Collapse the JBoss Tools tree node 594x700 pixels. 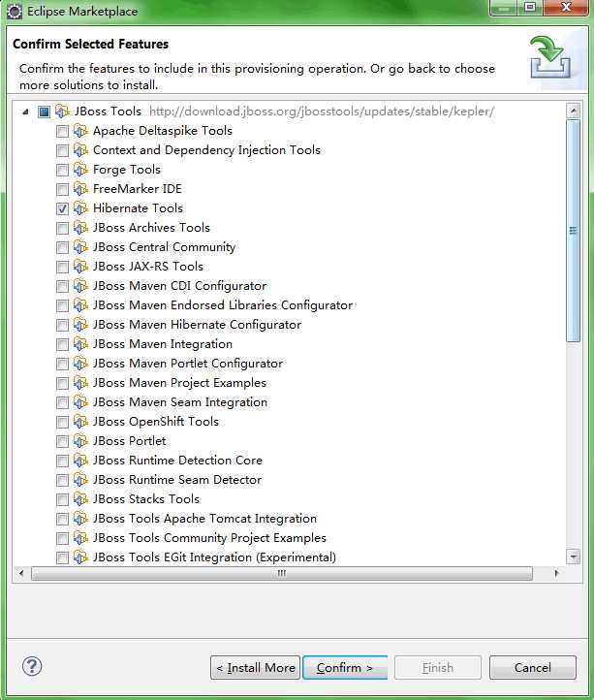tap(25, 111)
